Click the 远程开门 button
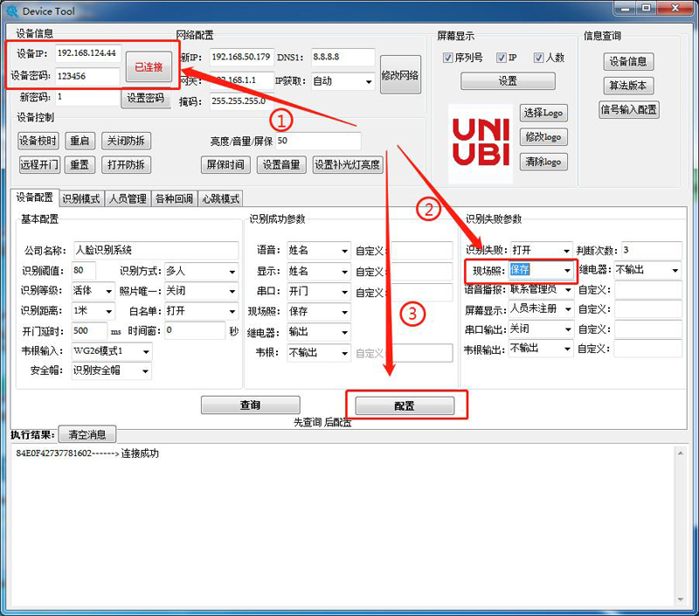This screenshot has height=616, width=699. coord(39,165)
